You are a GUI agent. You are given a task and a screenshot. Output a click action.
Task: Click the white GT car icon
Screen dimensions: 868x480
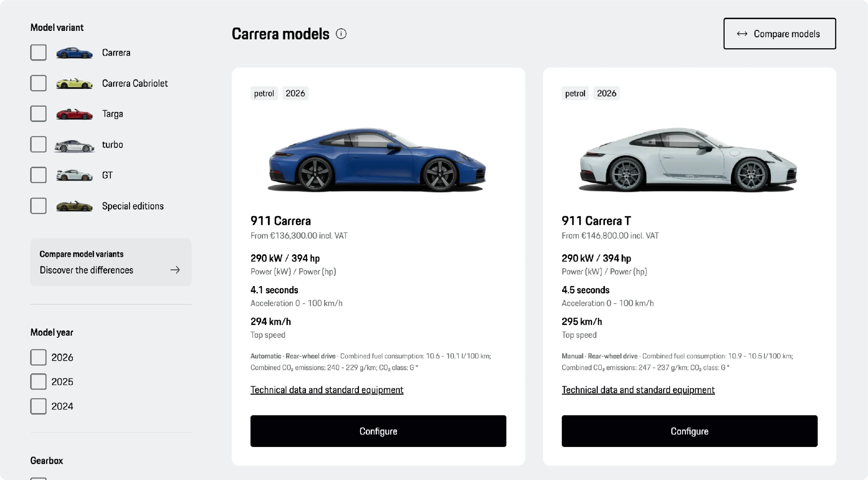74,175
